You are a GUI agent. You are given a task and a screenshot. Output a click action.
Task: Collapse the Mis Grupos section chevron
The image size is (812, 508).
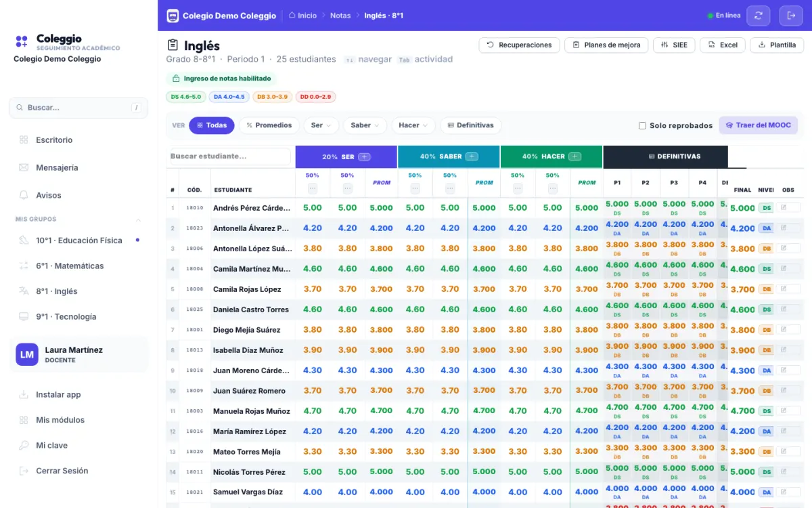point(139,219)
